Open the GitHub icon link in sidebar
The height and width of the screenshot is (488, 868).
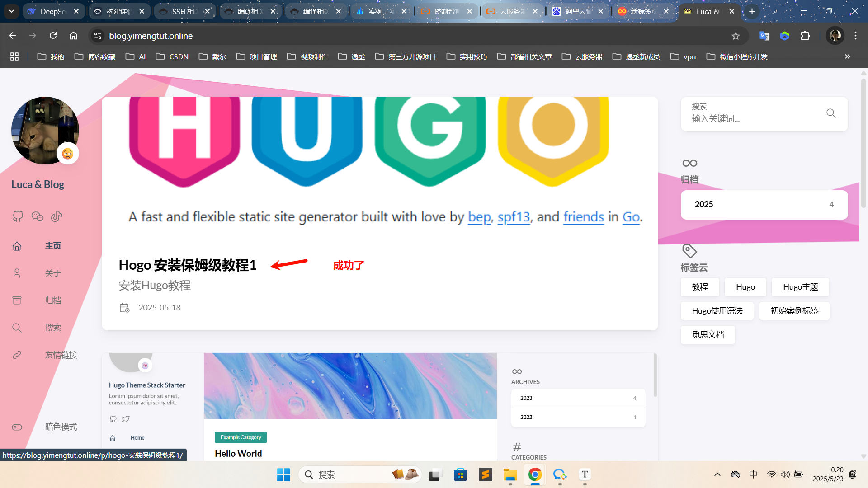[x=18, y=216]
